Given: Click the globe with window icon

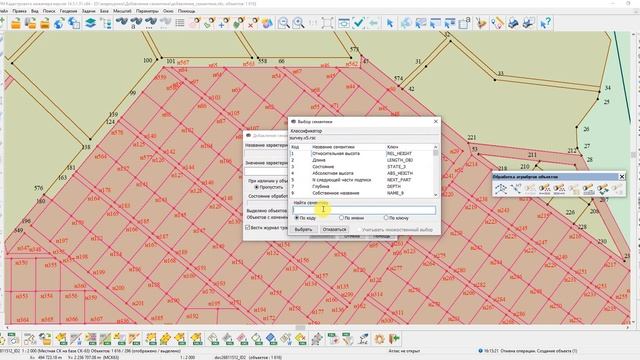Looking at the screenshot, I should [74, 23].
